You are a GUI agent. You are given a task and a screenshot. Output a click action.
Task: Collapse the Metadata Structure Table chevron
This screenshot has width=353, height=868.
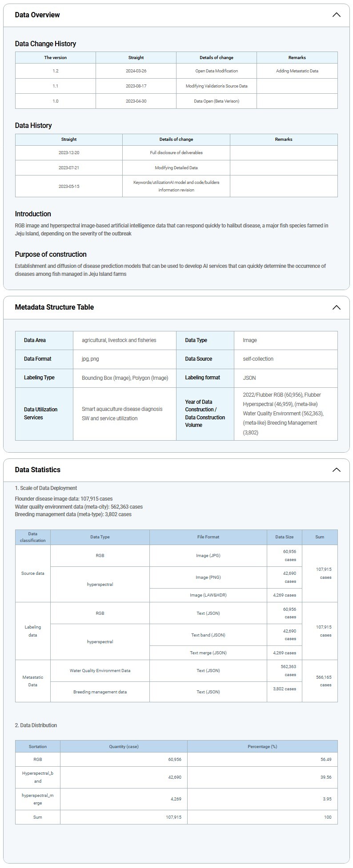pyautogui.click(x=336, y=307)
